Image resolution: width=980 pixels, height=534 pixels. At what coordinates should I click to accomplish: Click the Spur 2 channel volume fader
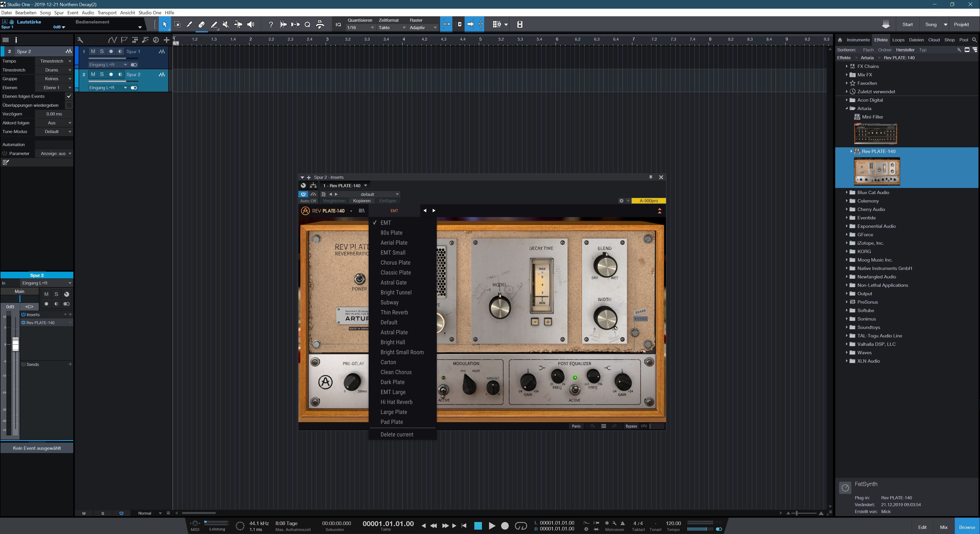(16, 345)
